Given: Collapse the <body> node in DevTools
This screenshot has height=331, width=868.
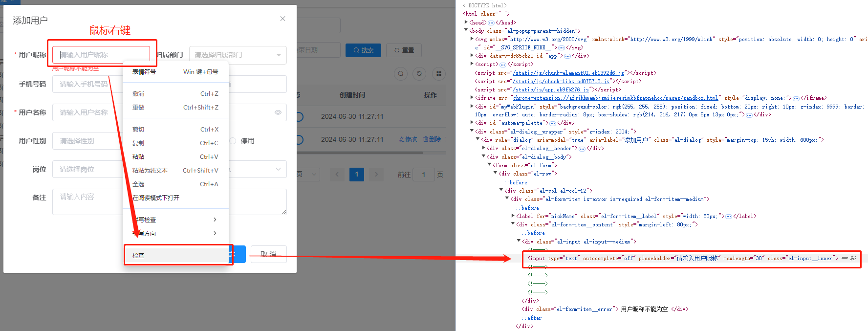Looking at the screenshot, I should point(466,30).
